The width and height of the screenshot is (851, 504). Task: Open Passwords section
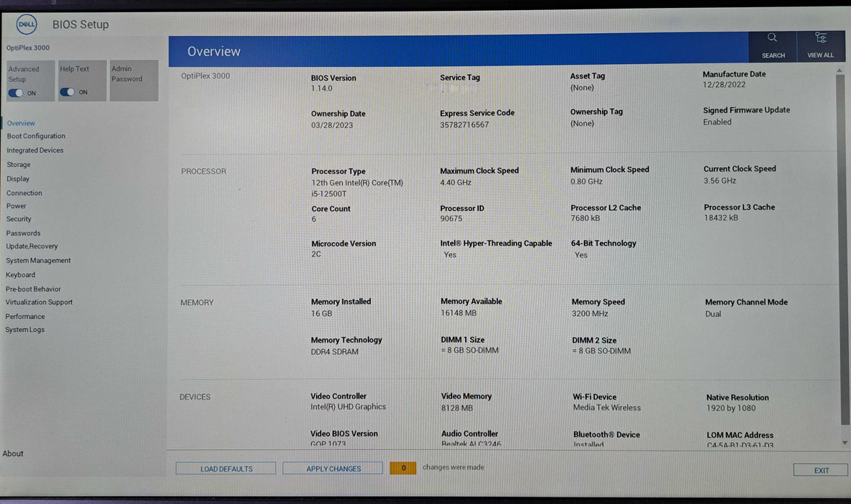point(23,233)
